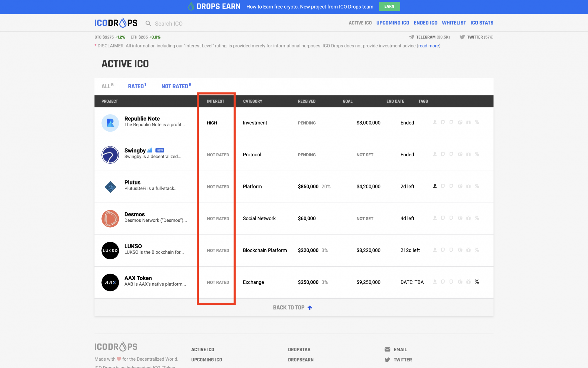This screenshot has width=588, height=368.
Task: Open ICO STATS in top navigation
Action: [482, 23]
